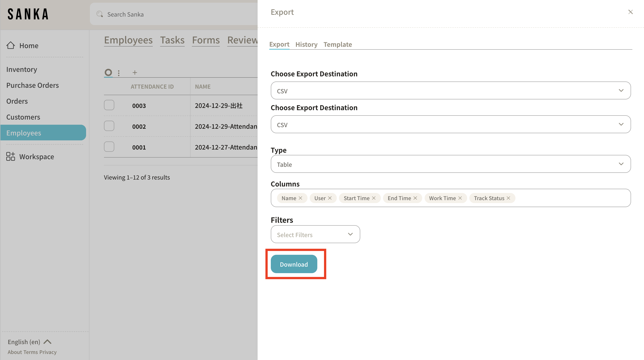This screenshot has width=644, height=360.
Task: Expand the Type Table dropdown
Action: 451,164
